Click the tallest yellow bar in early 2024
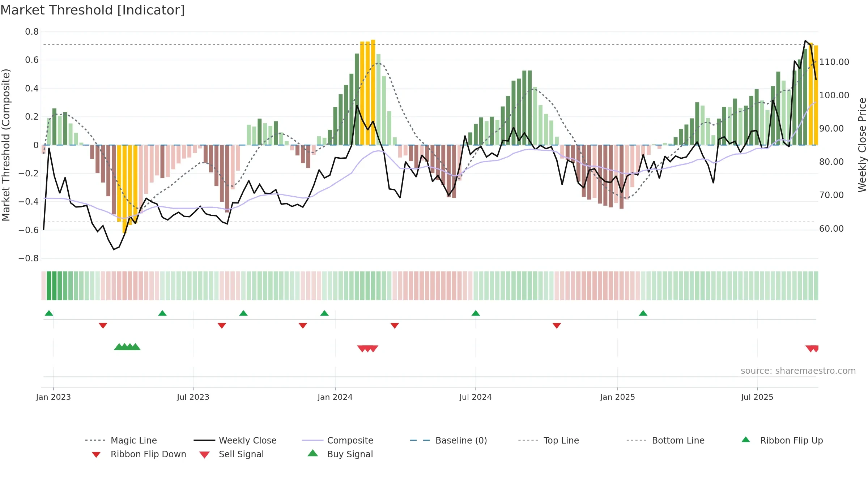The width and height of the screenshot is (868, 488). click(x=373, y=92)
